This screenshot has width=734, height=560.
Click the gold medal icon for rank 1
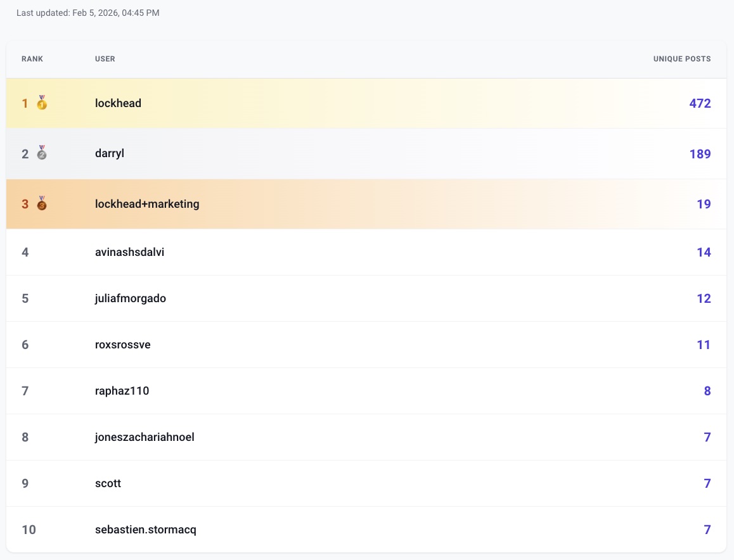coord(42,103)
